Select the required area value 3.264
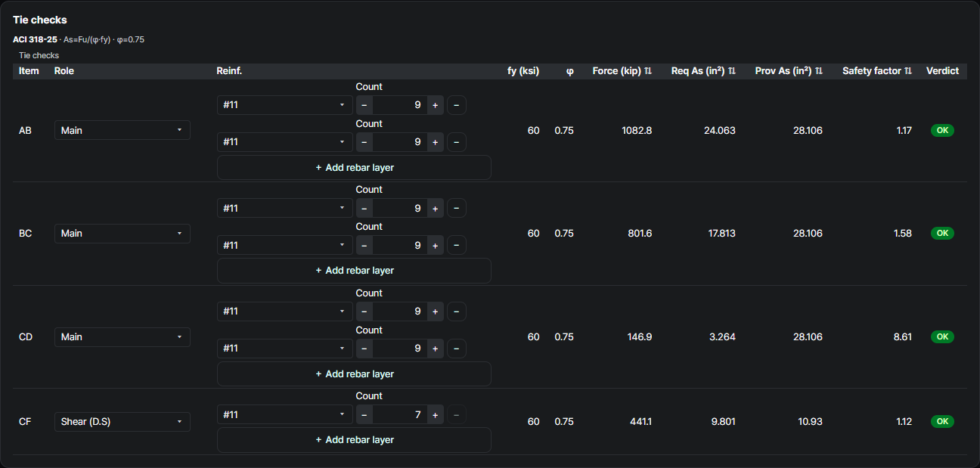980x468 pixels. [722, 337]
